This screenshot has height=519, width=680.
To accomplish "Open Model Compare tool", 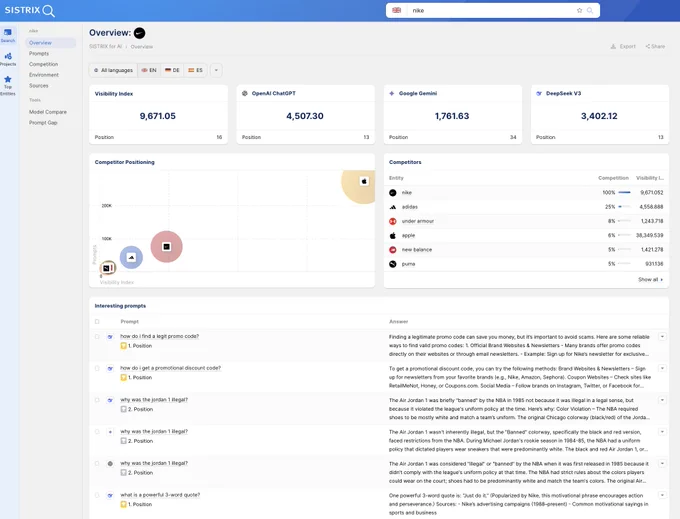I will [48, 112].
